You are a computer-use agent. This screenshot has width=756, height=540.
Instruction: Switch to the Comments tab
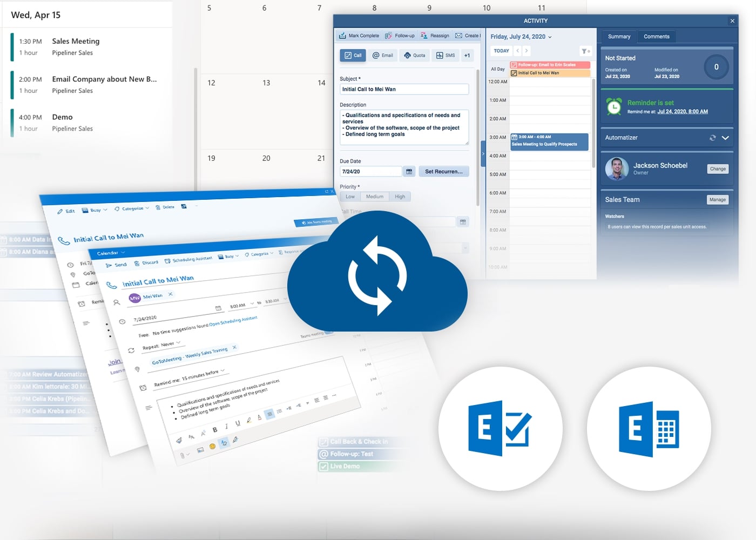(656, 36)
